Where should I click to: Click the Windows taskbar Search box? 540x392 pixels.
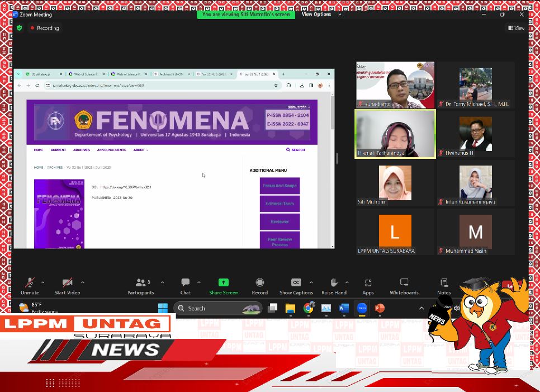(x=217, y=308)
